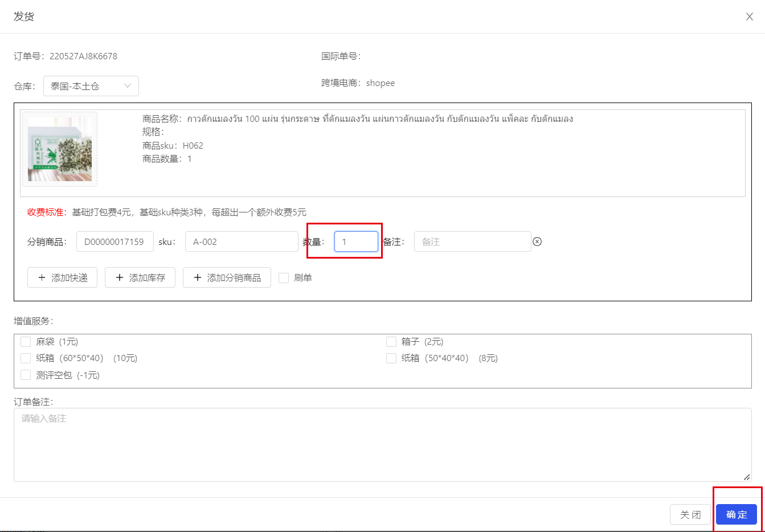The width and height of the screenshot is (765, 532).
Task: Check the 麻袋 (1元) option
Action: click(x=26, y=342)
